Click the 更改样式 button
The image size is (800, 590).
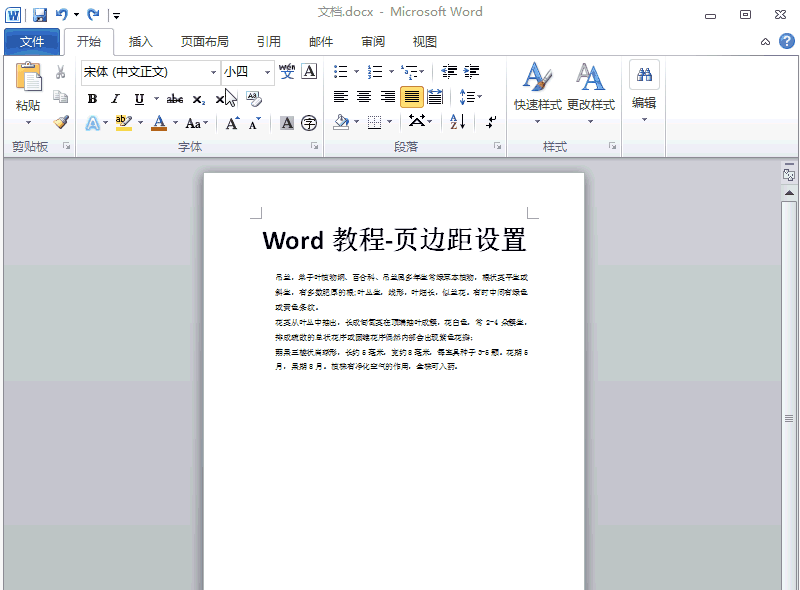click(590, 88)
